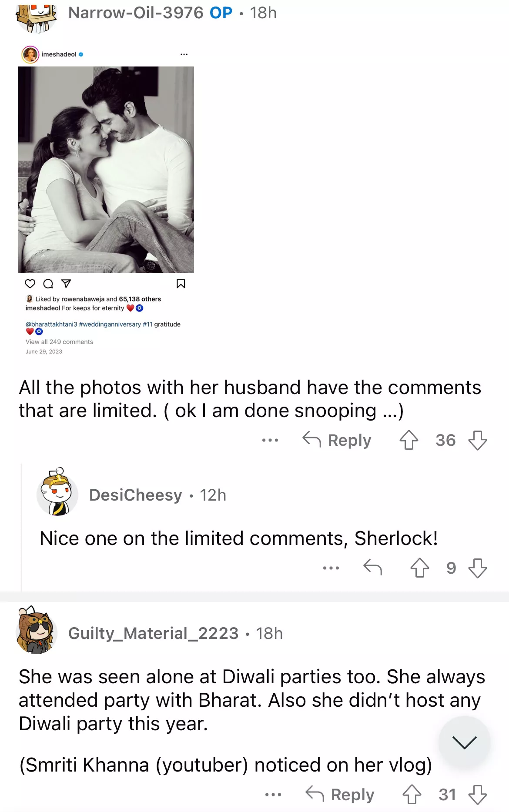Upvote Narrow-Oil-3976's comment
The height and width of the screenshot is (812, 509).
[x=409, y=440]
